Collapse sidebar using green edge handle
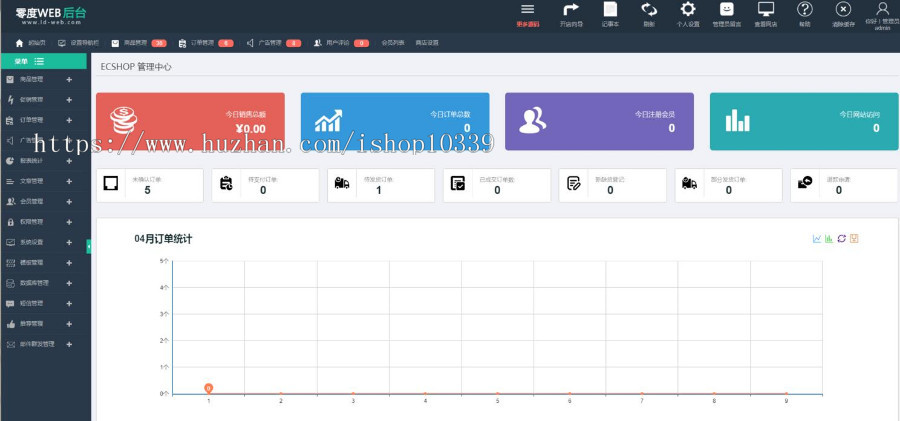The width and height of the screenshot is (900, 421). 89,246
